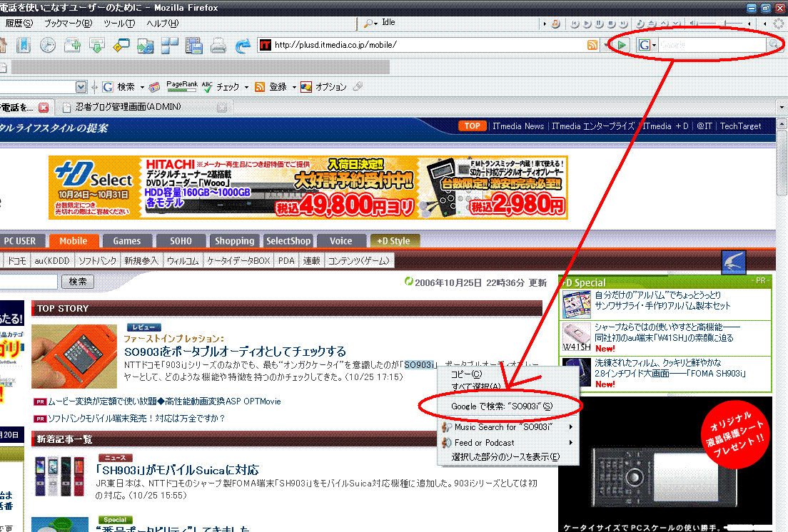Screen dimensions: 788x532
Task: Expand the 登録 dropdown arrow
Action: (x=294, y=87)
